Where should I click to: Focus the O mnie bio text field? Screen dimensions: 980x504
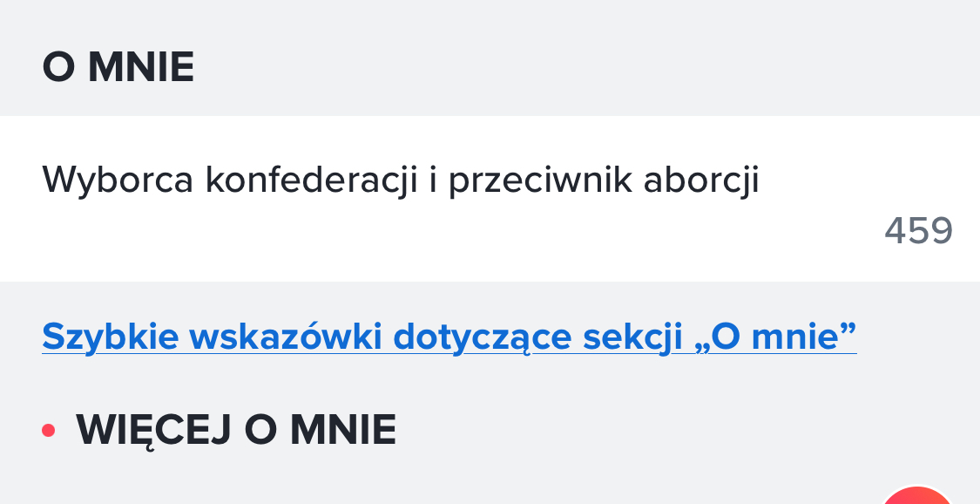click(x=401, y=181)
